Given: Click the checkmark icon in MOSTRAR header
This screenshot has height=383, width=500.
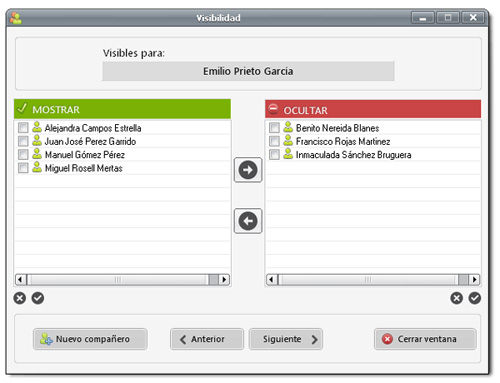Looking at the screenshot, I should 22,108.
